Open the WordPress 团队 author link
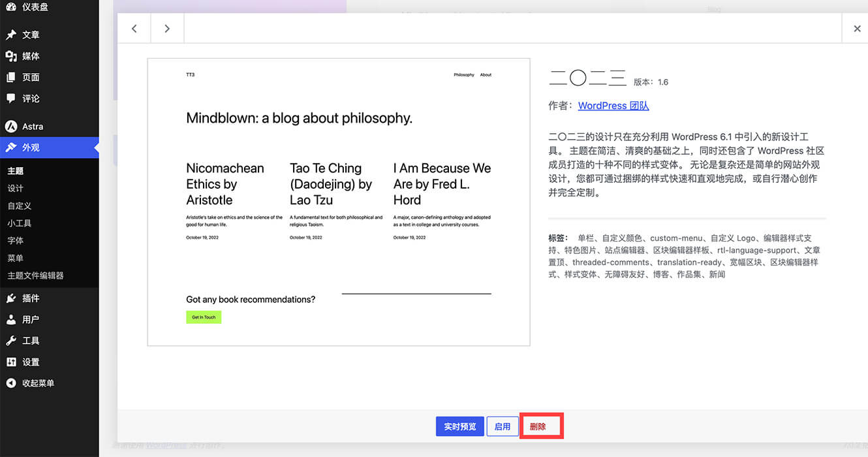 click(613, 106)
